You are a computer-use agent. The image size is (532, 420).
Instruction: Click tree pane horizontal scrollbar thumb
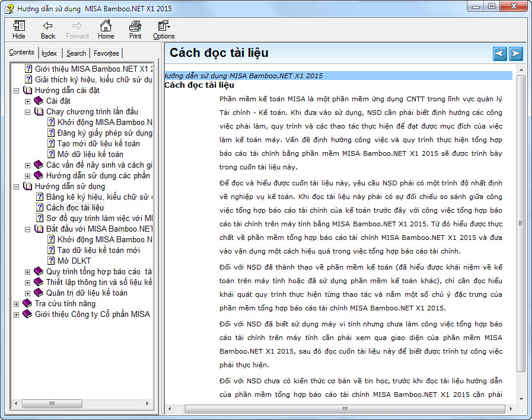pos(52,403)
